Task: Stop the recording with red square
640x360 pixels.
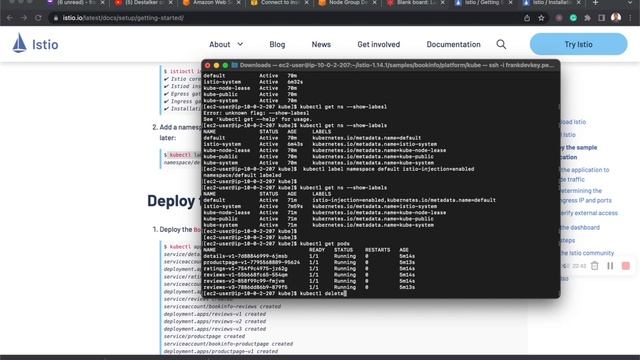Action: [626, 266]
